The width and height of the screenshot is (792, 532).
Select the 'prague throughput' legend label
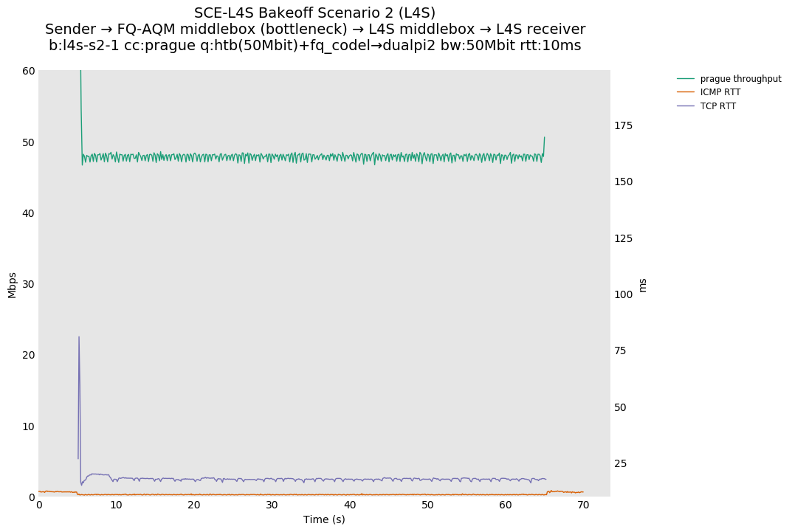pos(740,79)
